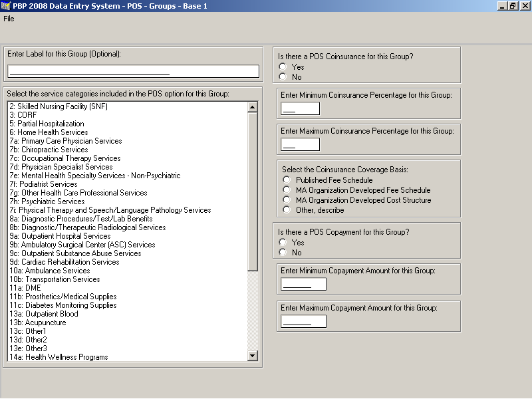
Task: Select 9b: Ambulatory Surgical Center Services
Action: tap(128, 245)
